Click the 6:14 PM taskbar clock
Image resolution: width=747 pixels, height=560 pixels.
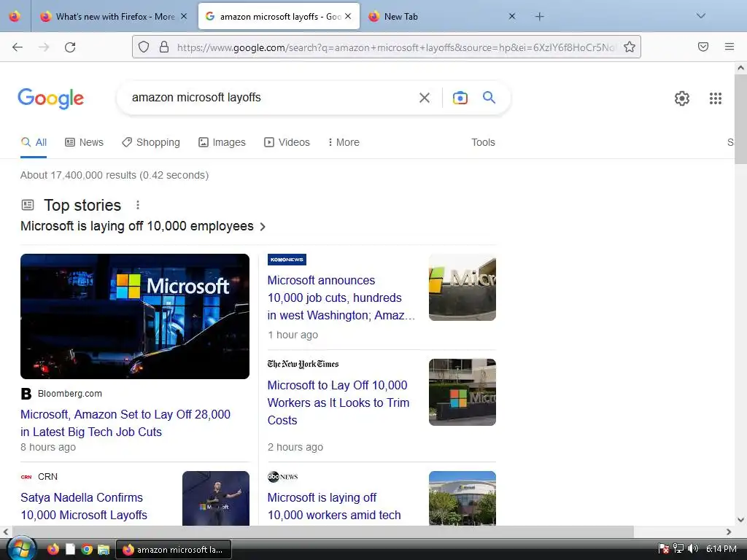[721, 549]
